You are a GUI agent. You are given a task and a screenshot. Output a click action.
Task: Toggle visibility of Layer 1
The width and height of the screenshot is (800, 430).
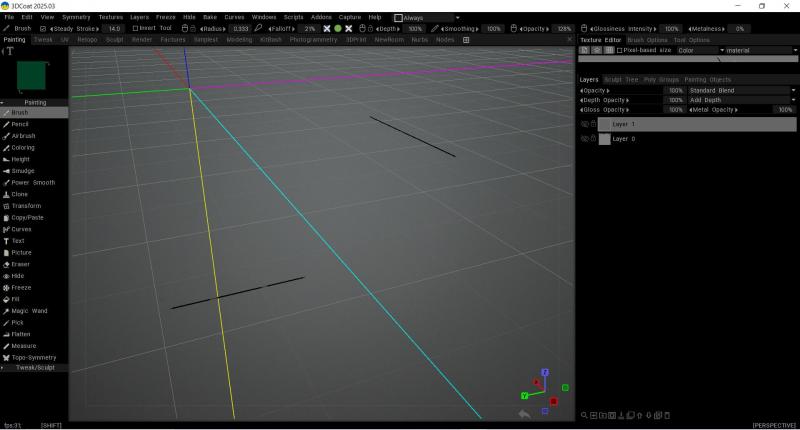click(584, 124)
